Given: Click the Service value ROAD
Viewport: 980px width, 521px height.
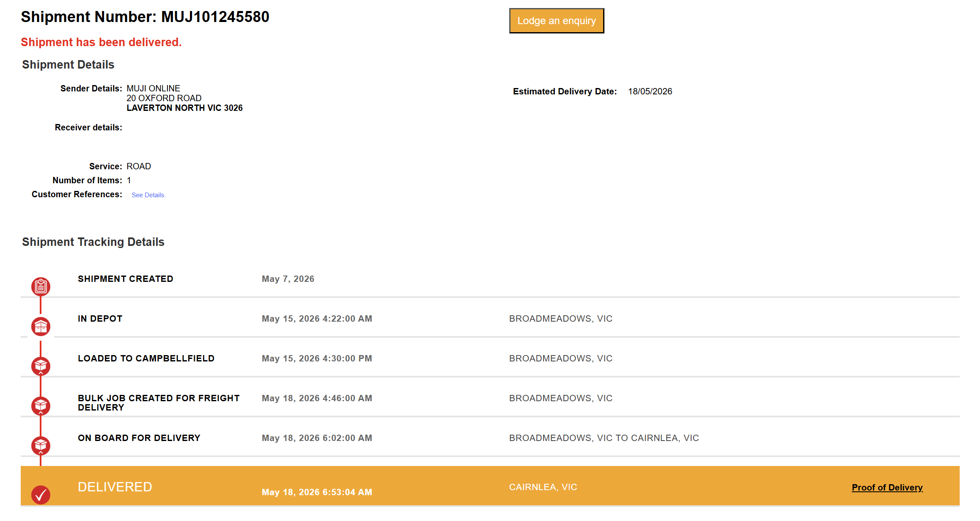Looking at the screenshot, I should click(x=139, y=166).
